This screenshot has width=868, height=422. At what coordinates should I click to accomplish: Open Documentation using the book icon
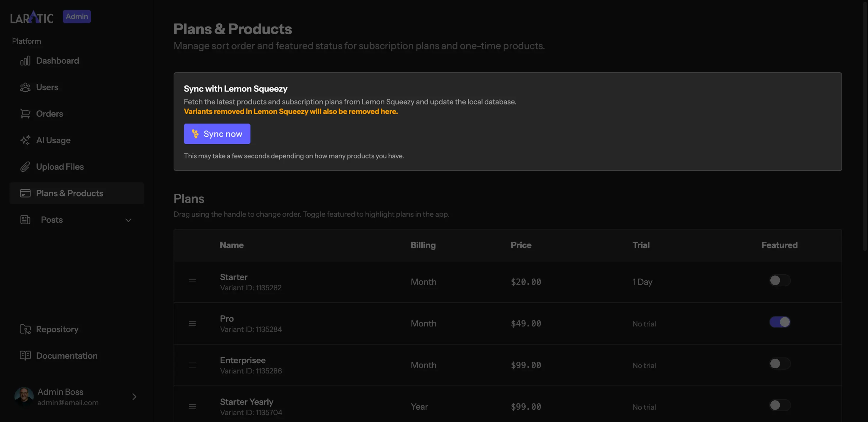pos(25,356)
